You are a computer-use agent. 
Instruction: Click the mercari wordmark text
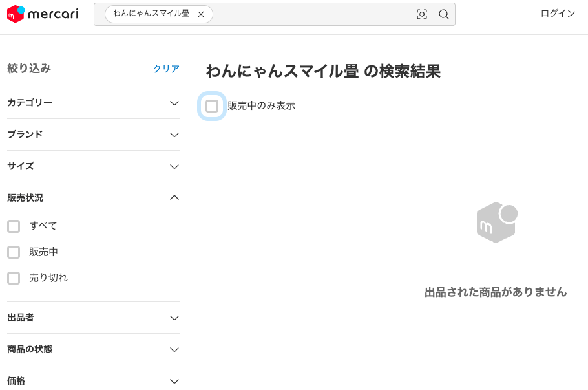click(x=53, y=14)
